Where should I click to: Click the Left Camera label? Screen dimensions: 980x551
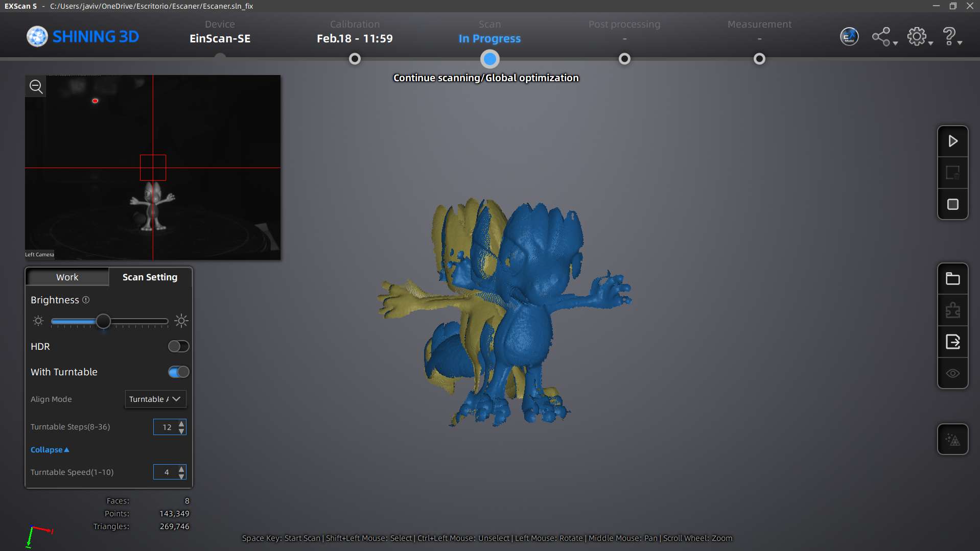point(39,254)
